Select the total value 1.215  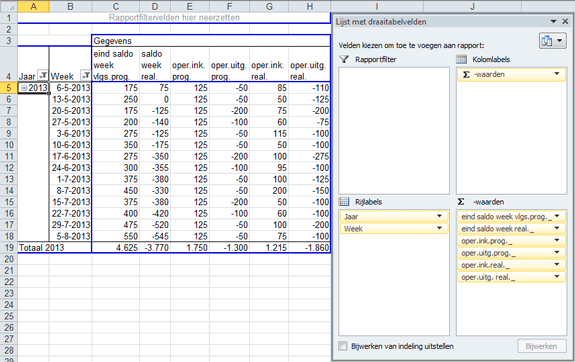click(269, 248)
